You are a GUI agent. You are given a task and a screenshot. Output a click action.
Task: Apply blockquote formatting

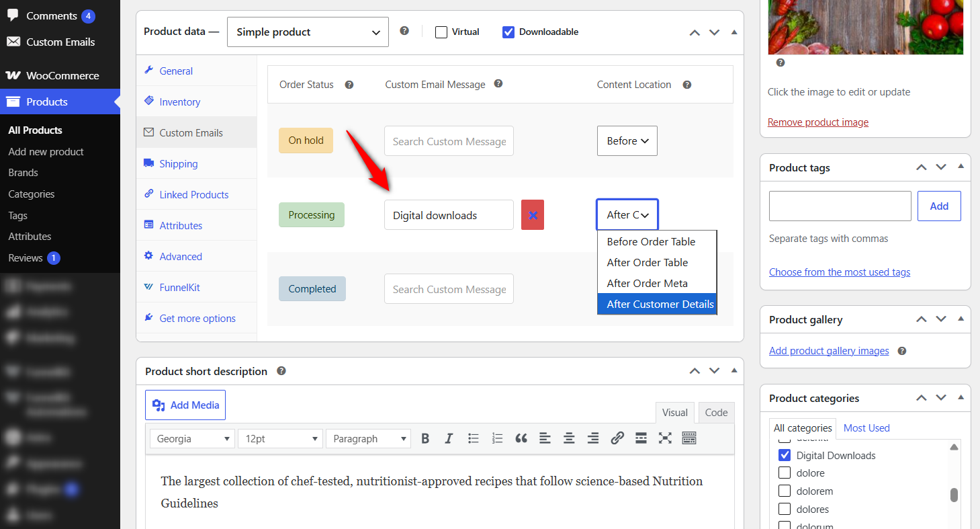[521, 438]
